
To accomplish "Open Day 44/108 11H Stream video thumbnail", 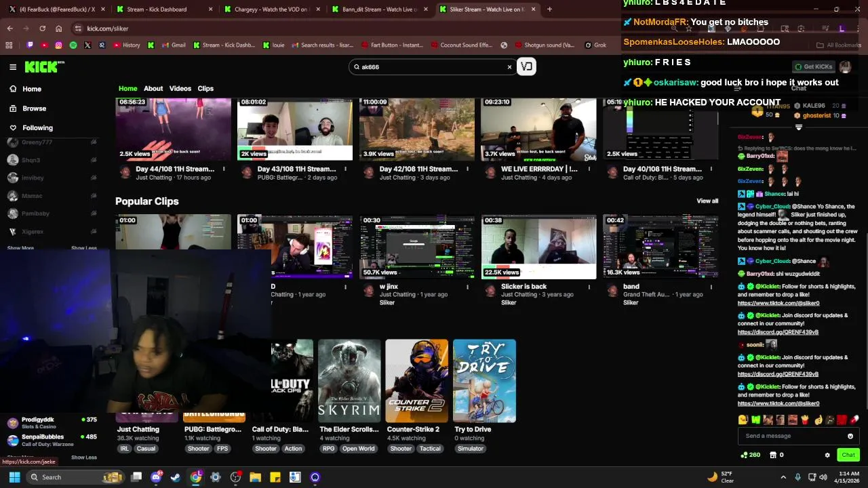I will [173, 129].
